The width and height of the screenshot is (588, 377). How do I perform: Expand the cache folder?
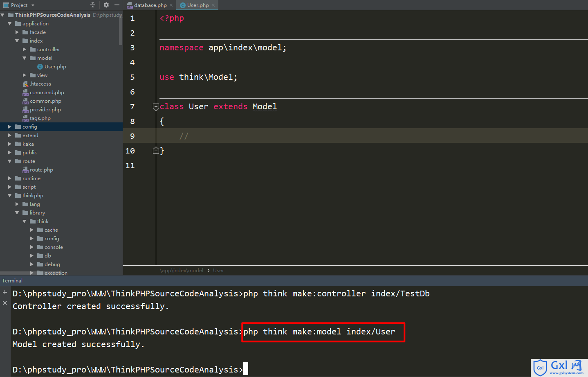(32, 230)
